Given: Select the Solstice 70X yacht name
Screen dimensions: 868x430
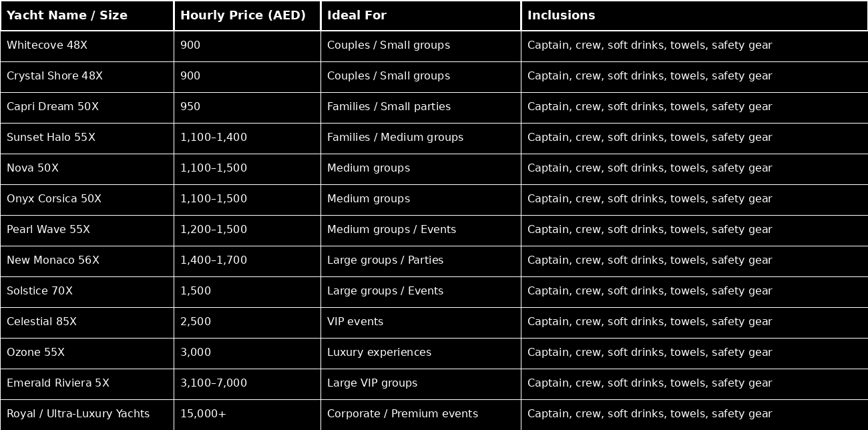Looking at the screenshot, I should coord(39,291).
